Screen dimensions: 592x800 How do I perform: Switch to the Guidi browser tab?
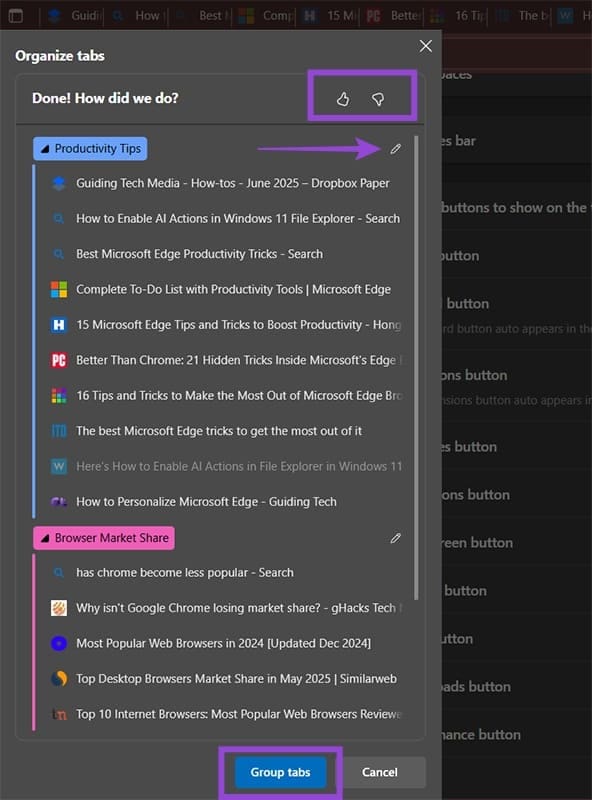[x=72, y=16]
